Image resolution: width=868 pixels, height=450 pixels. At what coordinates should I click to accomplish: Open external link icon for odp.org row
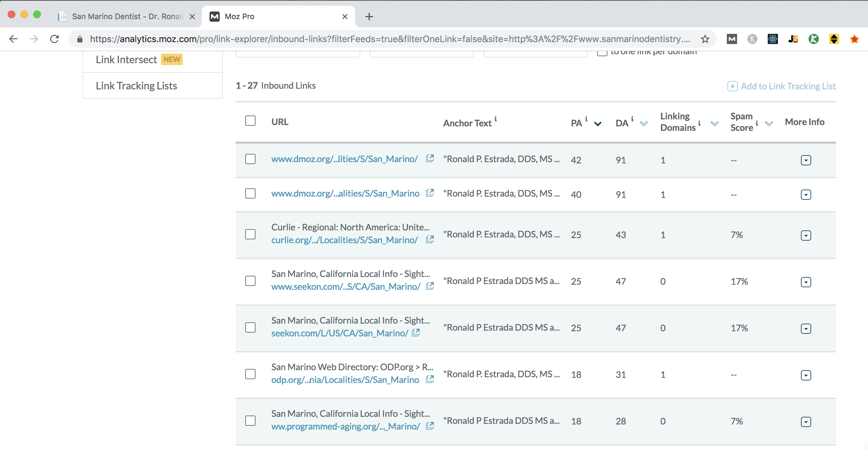point(430,379)
